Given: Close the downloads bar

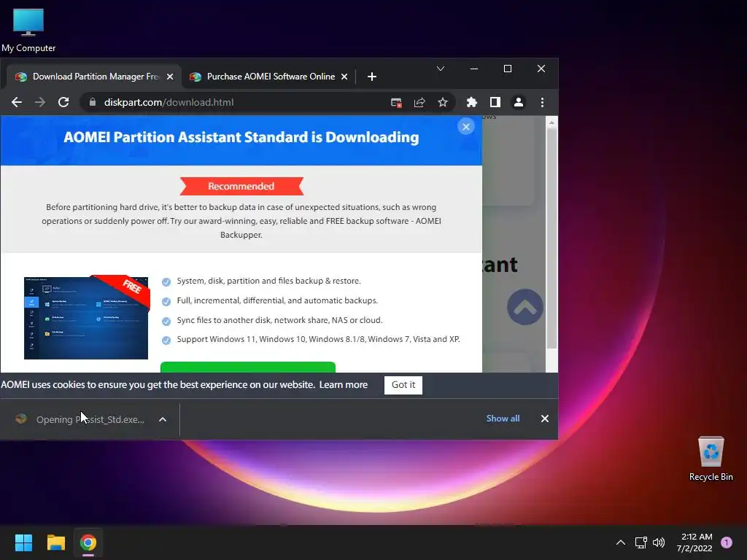Looking at the screenshot, I should (544, 419).
